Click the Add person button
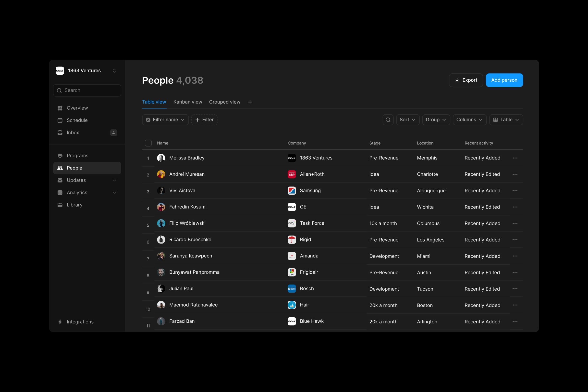Viewport: 588px width, 392px height. point(504,80)
